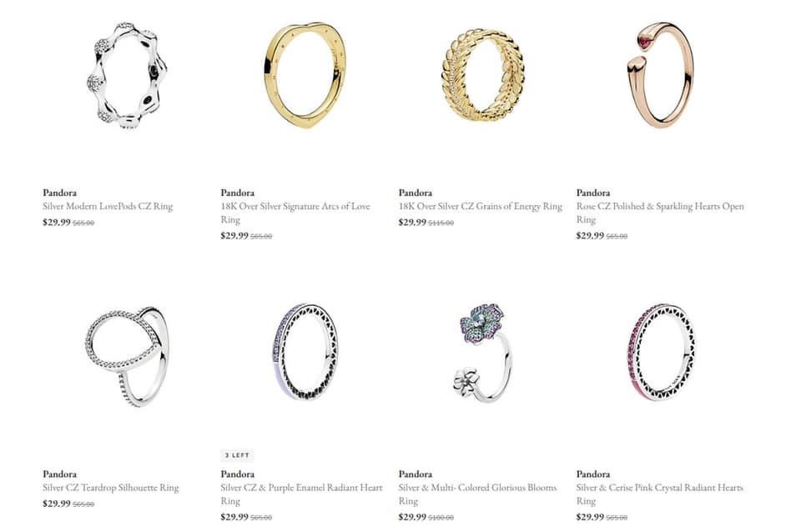Click the $29.99 price under Grains of Energy

tap(412, 222)
